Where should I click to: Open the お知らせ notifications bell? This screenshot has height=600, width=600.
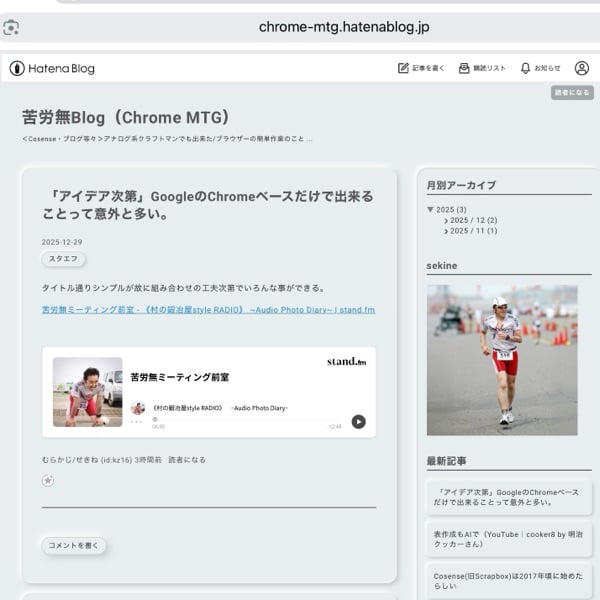(x=540, y=68)
